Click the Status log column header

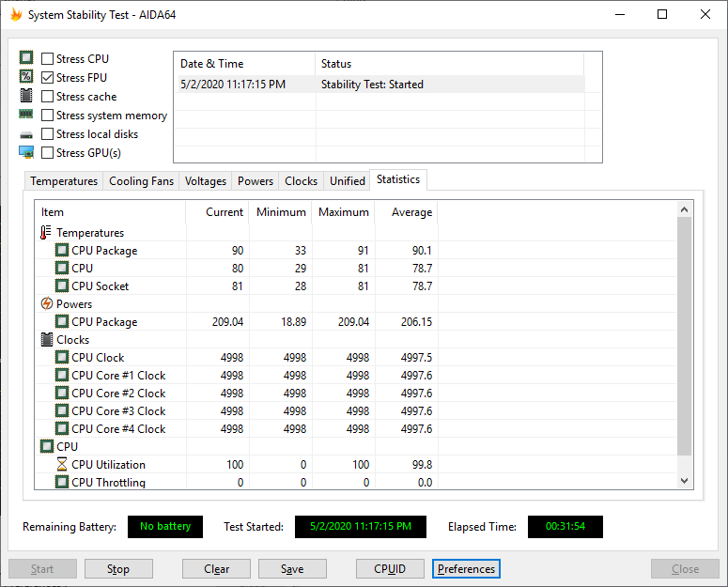449,64
